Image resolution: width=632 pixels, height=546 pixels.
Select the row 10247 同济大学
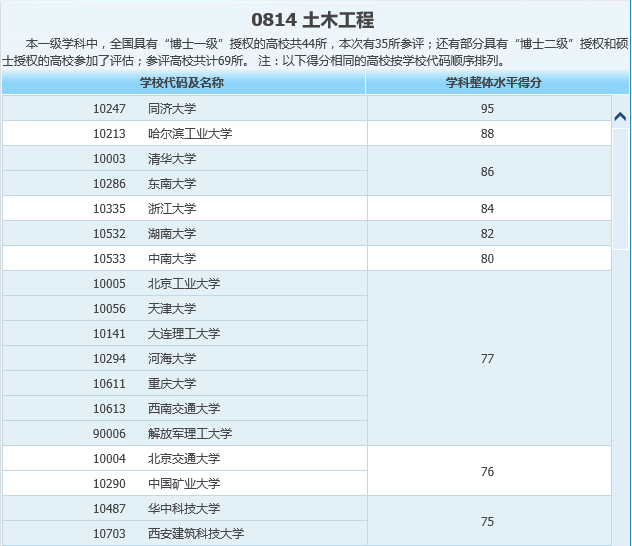[185, 108]
